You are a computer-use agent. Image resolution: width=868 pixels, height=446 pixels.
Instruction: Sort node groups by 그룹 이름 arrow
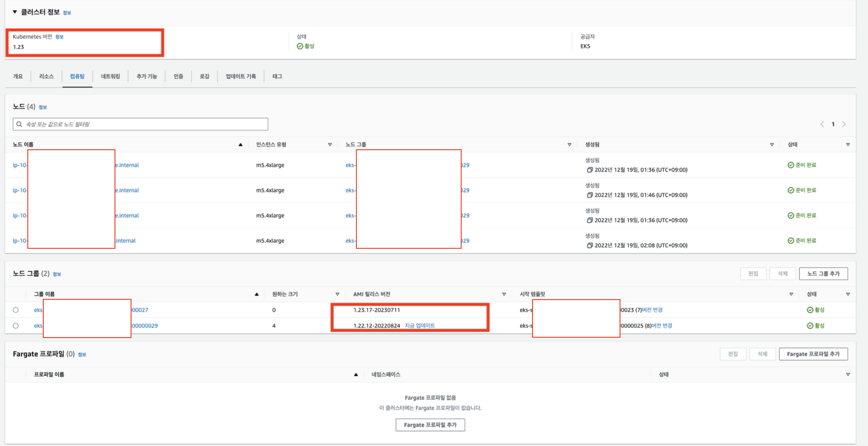point(256,294)
